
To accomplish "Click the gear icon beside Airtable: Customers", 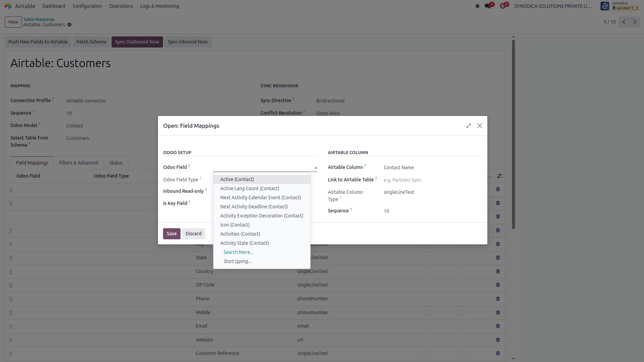I will pos(69,25).
